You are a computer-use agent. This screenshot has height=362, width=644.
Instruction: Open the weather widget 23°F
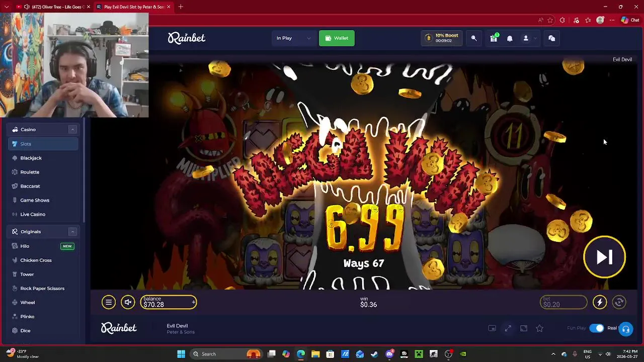click(x=23, y=354)
